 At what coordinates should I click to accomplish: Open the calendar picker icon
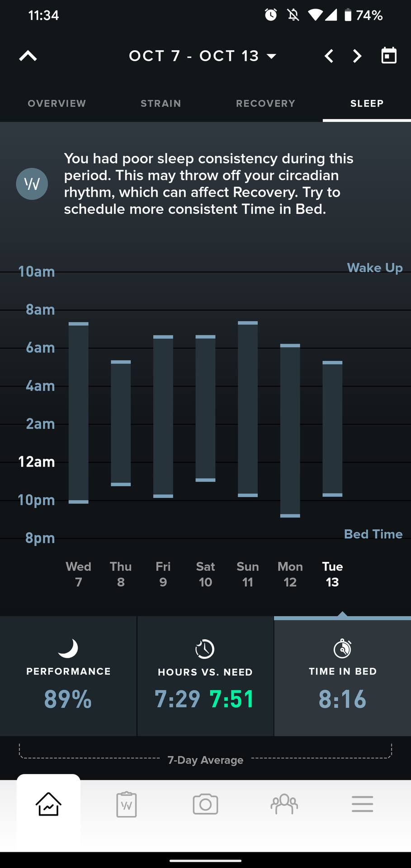389,56
